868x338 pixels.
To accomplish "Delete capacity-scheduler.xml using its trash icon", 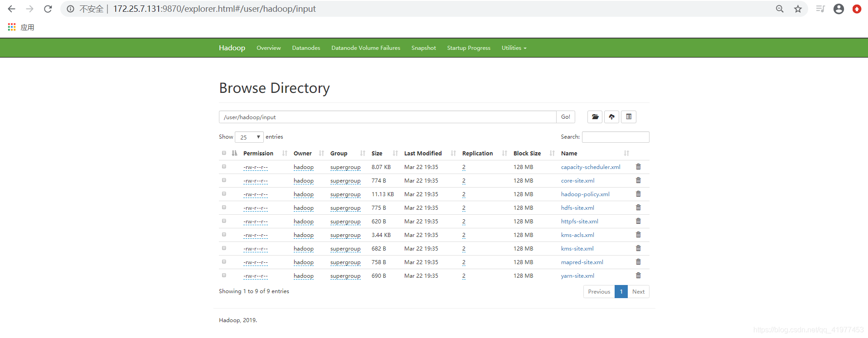I will click(x=638, y=167).
